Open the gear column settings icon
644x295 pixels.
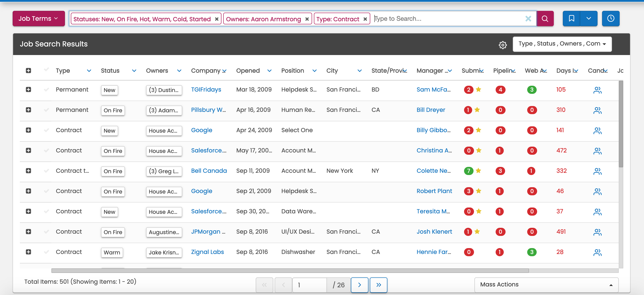[x=502, y=45]
